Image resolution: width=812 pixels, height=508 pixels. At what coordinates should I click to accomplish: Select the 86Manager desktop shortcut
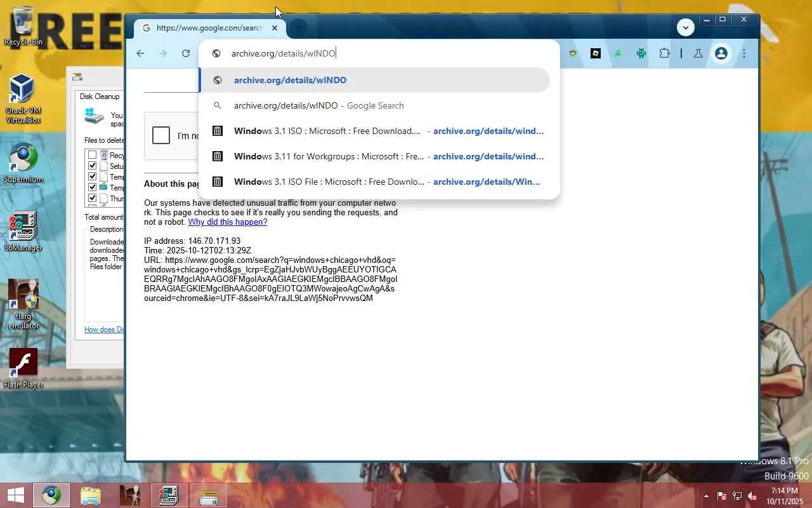(x=23, y=232)
